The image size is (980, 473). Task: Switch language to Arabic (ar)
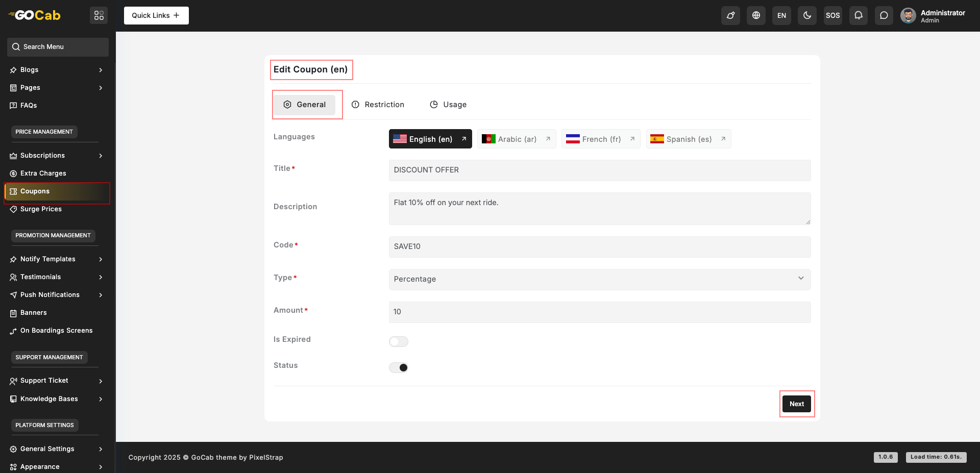(x=516, y=139)
